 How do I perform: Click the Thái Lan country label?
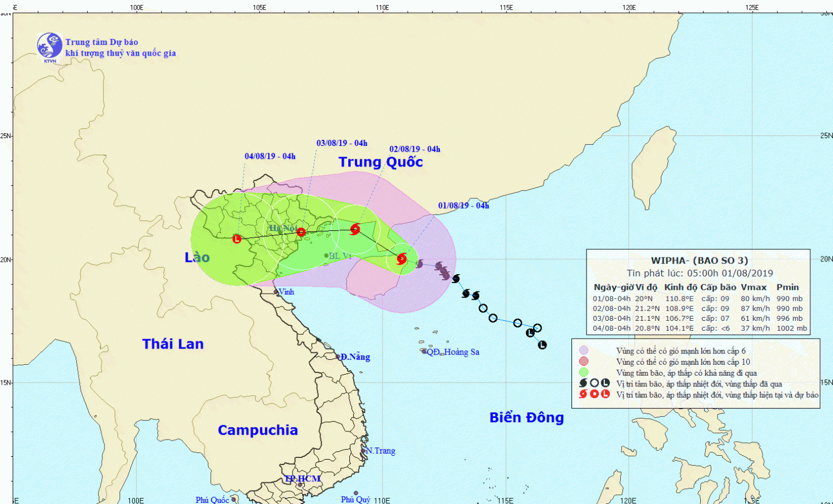pos(173,344)
